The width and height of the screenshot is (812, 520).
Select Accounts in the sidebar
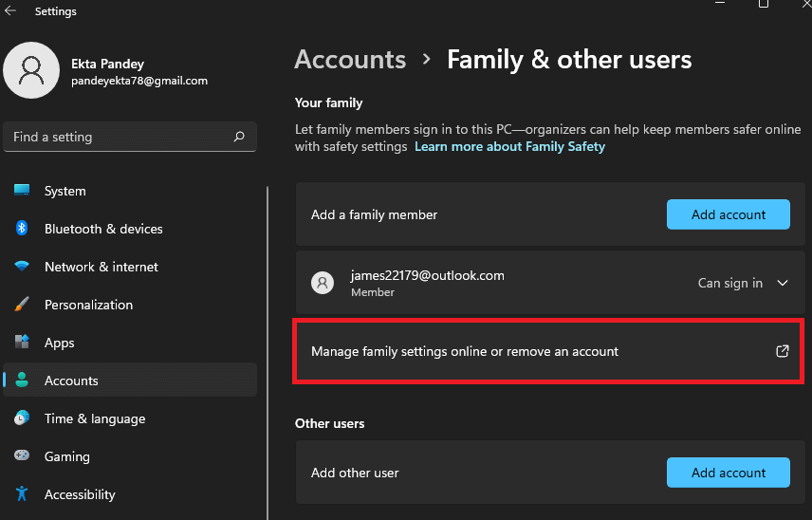[71, 381]
